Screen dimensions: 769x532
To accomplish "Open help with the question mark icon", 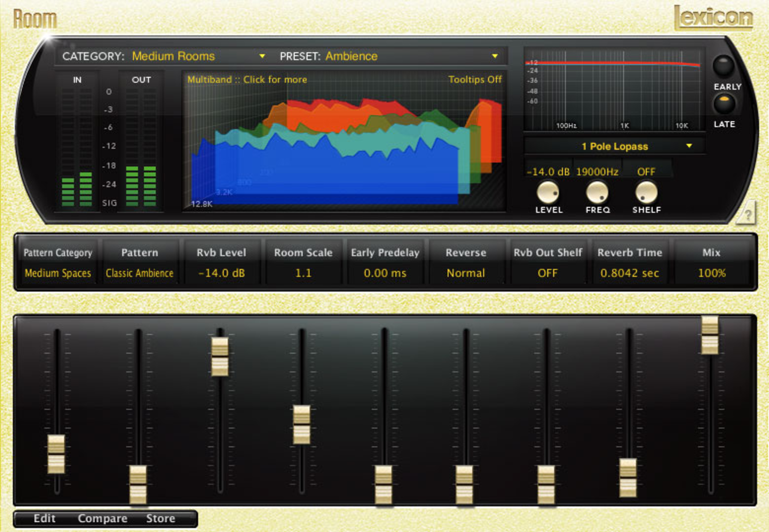I will click(x=746, y=214).
